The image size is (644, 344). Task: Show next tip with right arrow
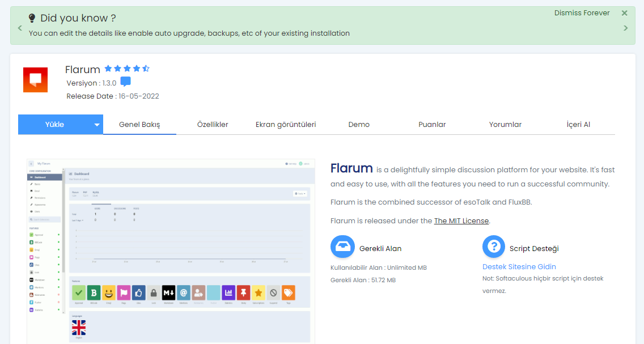coord(625,28)
